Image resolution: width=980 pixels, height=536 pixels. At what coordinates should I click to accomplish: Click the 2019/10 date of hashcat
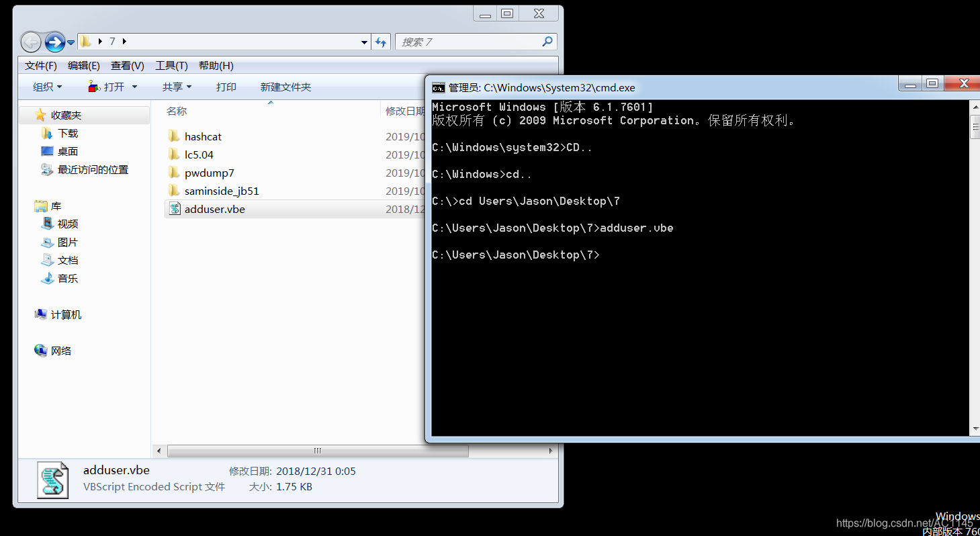click(406, 136)
